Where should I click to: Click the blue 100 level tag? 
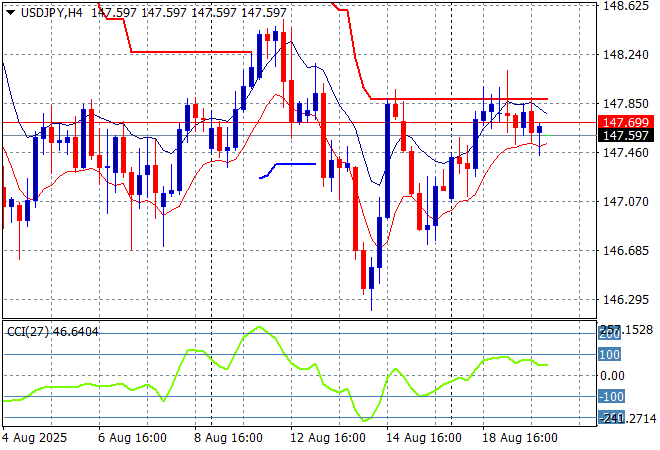[610, 354]
